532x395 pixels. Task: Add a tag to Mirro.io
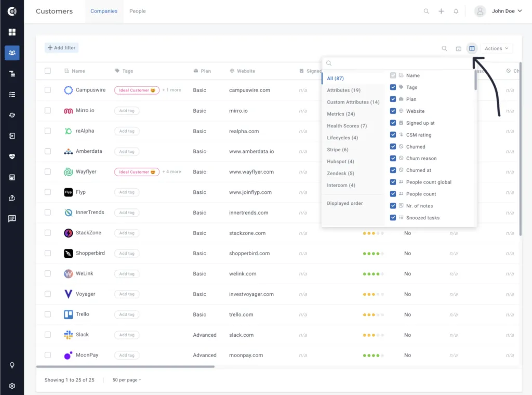[x=127, y=111]
